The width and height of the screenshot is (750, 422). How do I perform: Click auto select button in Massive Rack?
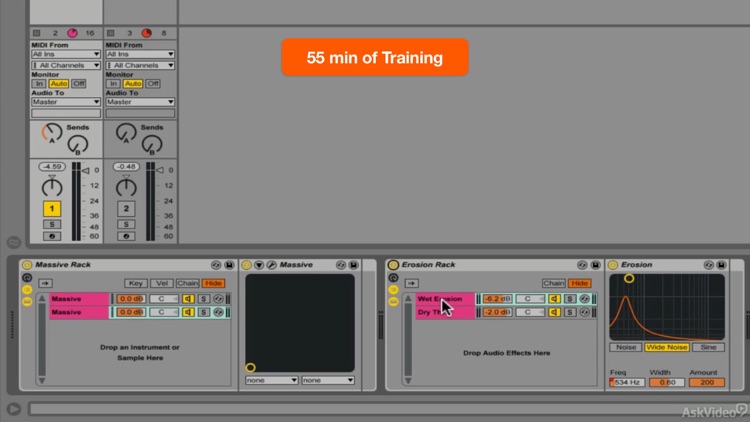pos(45,283)
